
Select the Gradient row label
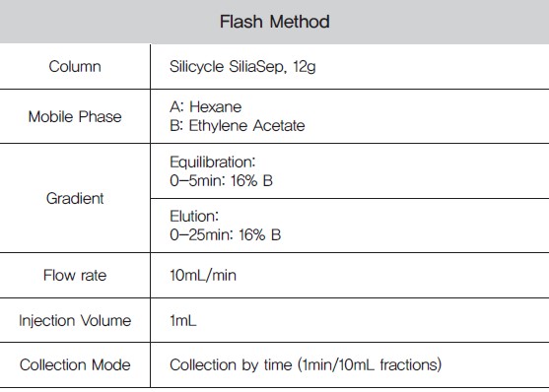click(75, 198)
